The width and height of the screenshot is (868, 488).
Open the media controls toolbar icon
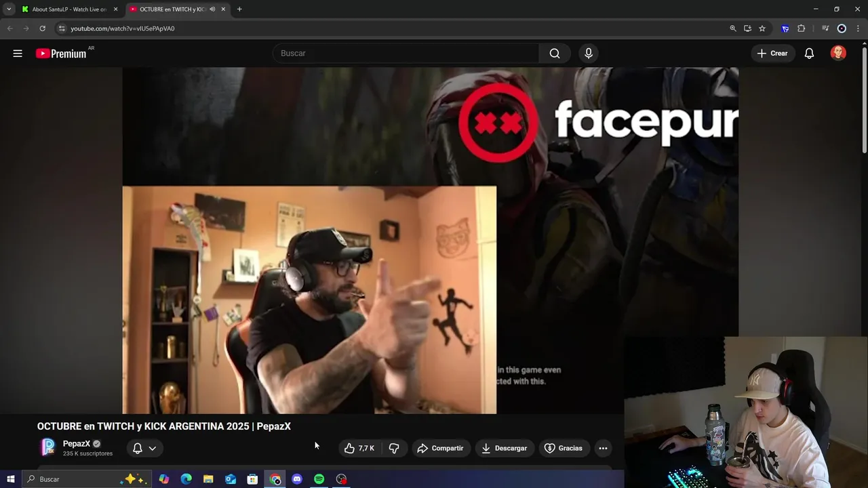coord(825,28)
